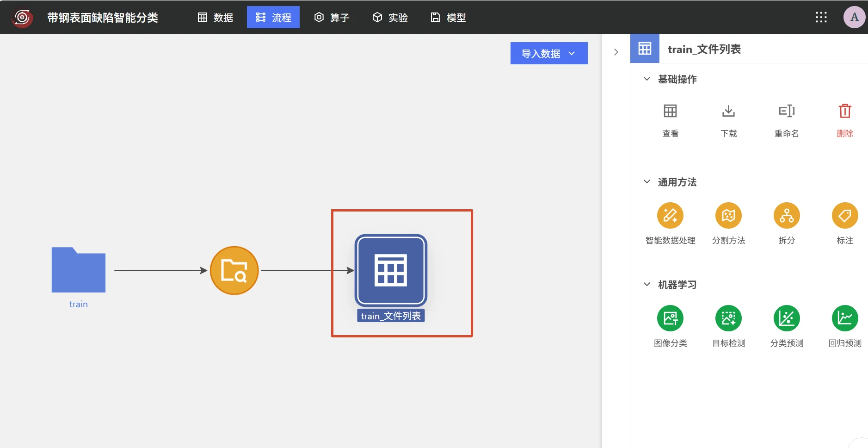Go to the 实验 tab
Viewport: 868px width, 448px height.
point(390,18)
